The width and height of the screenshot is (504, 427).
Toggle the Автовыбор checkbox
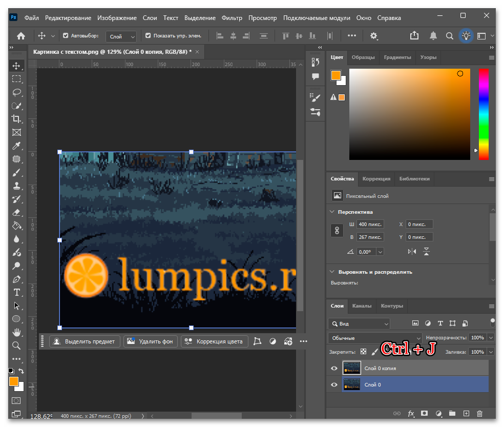click(66, 36)
